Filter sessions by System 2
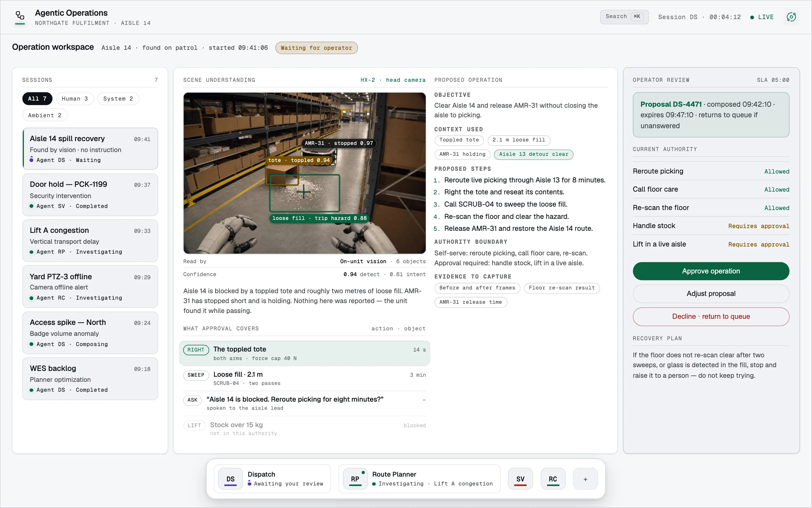Image resolution: width=812 pixels, height=508 pixels. pyautogui.click(x=118, y=99)
